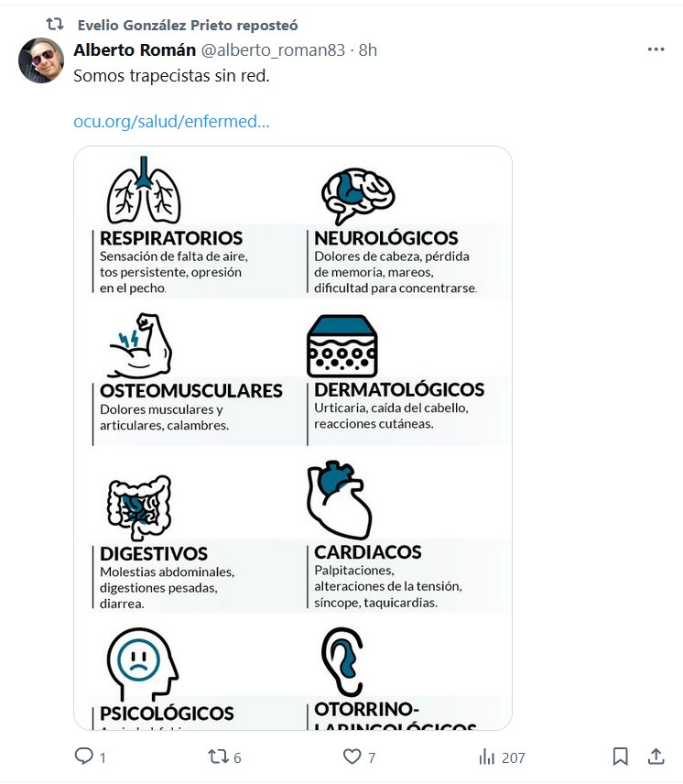Click the reply comment icon
The image size is (683, 784).
coord(84,757)
